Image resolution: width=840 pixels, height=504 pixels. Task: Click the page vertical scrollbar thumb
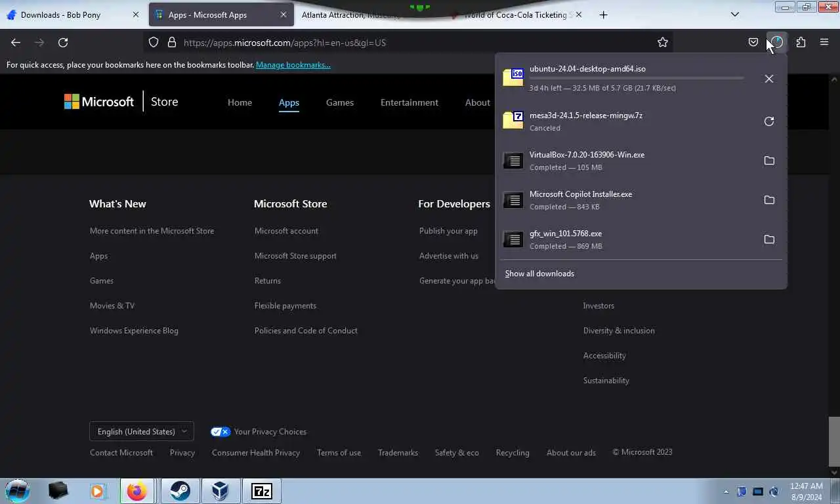[x=834, y=441]
